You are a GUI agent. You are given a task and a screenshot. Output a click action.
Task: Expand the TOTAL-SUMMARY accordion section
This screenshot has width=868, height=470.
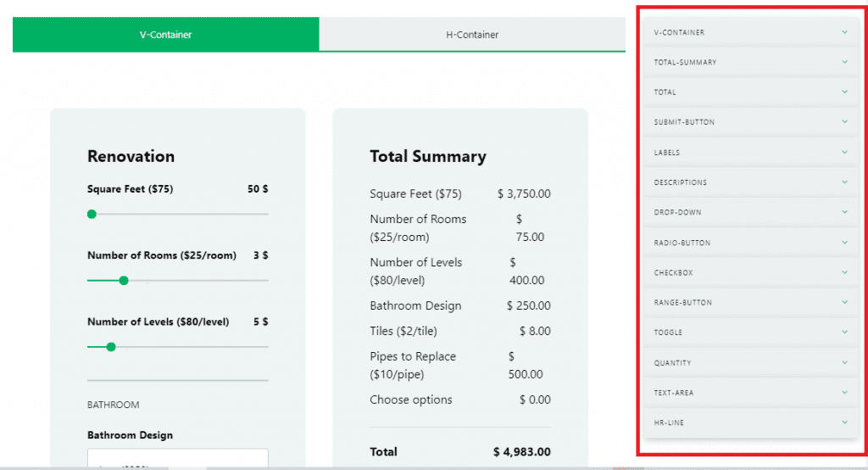[750, 62]
